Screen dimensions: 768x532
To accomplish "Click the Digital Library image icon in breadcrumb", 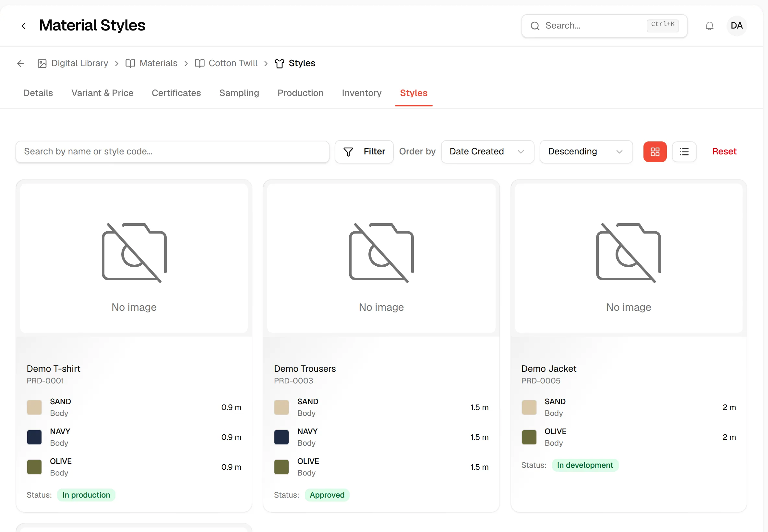I will (x=42, y=63).
